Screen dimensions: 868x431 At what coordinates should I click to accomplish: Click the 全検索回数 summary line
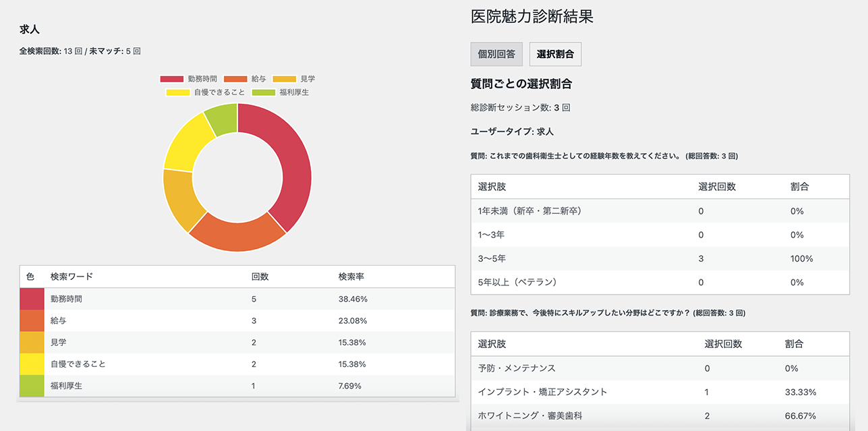(80, 51)
